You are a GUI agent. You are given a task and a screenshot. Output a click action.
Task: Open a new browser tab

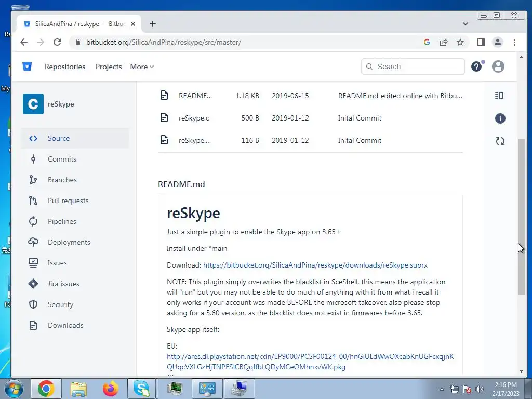tap(153, 24)
